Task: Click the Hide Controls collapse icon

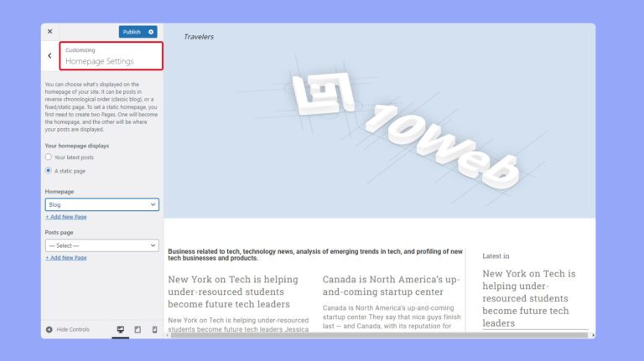Action: (49, 329)
